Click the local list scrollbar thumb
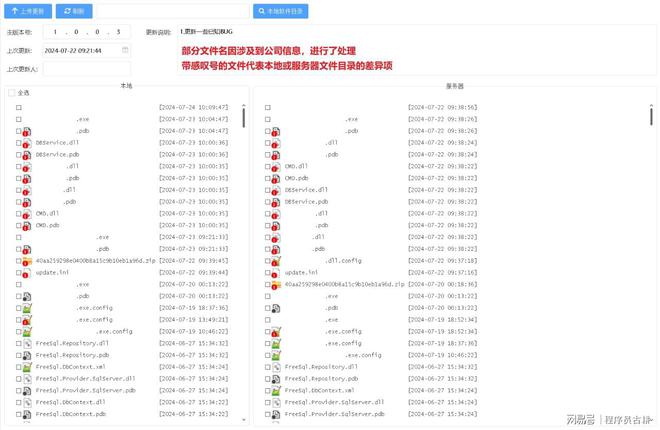The width and height of the screenshot is (660, 430). pyautogui.click(x=244, y=118)
